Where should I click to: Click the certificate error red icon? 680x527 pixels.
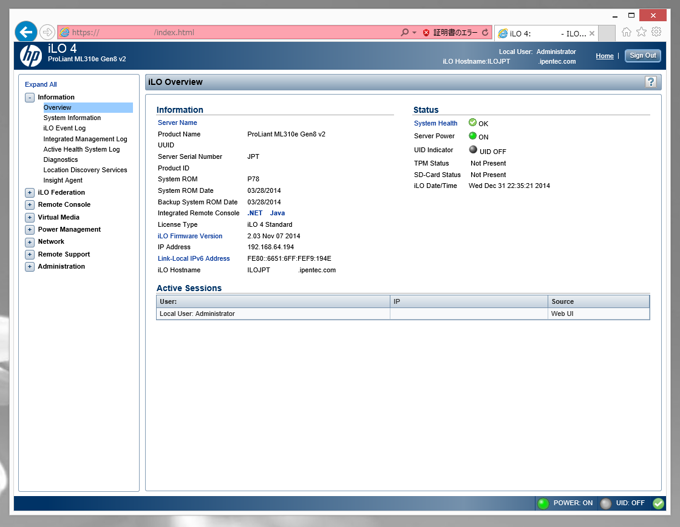[426, 33]
